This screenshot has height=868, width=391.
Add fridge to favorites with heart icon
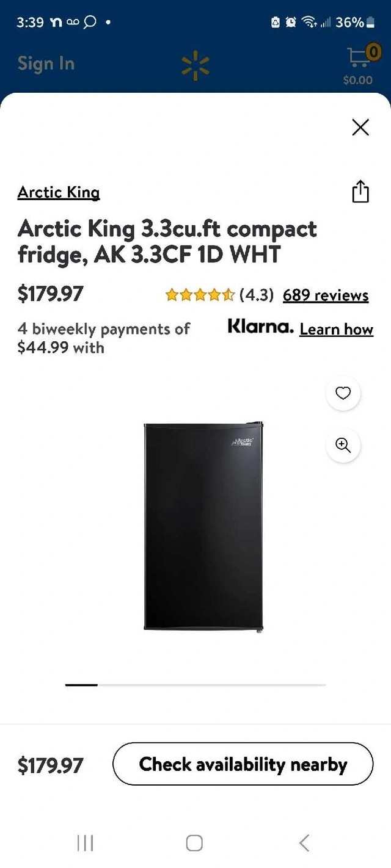pos(343,393)
